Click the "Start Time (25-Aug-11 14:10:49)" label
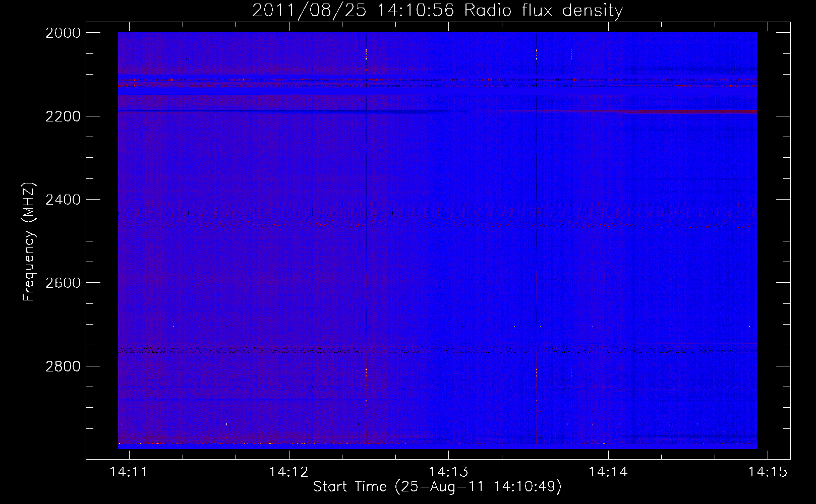The height and width of the screenshot is (504, 816). click(x=437, y=487)
